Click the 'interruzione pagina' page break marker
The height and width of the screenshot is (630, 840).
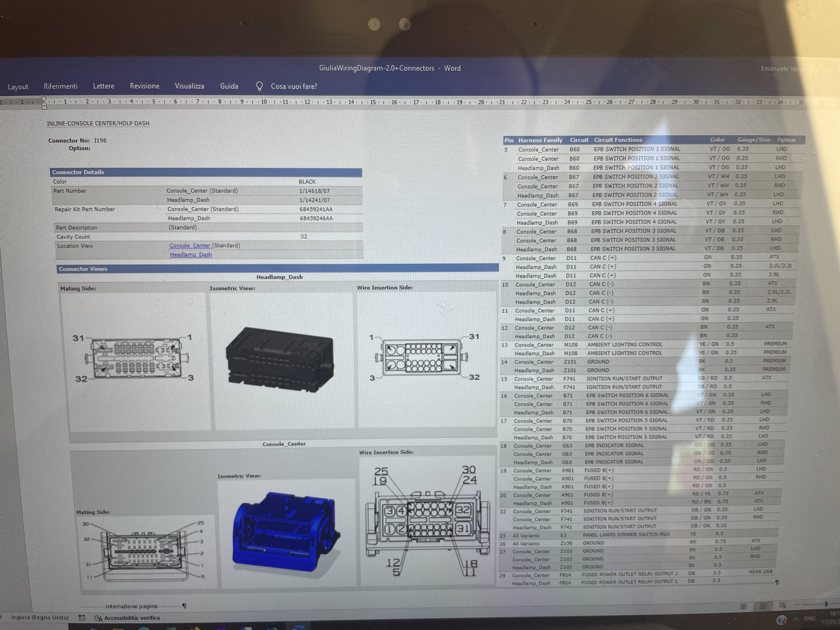(x=131, y=606)
